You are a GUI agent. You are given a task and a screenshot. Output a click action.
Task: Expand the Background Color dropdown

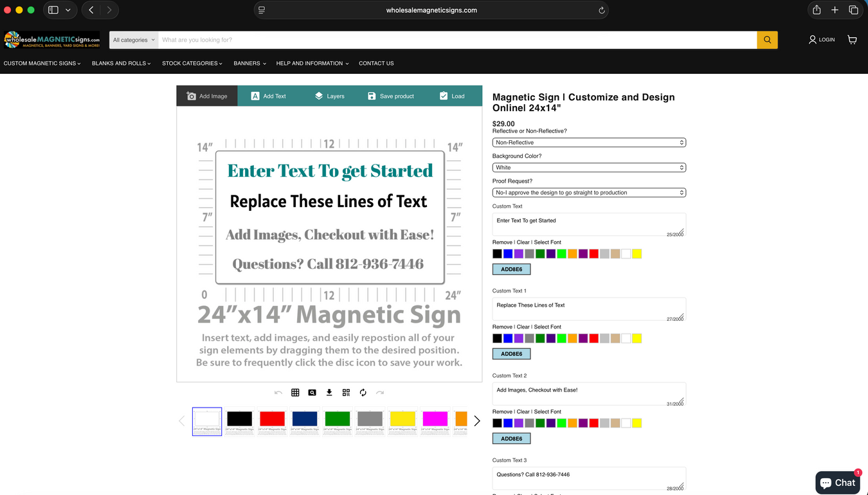pos(589,168)
